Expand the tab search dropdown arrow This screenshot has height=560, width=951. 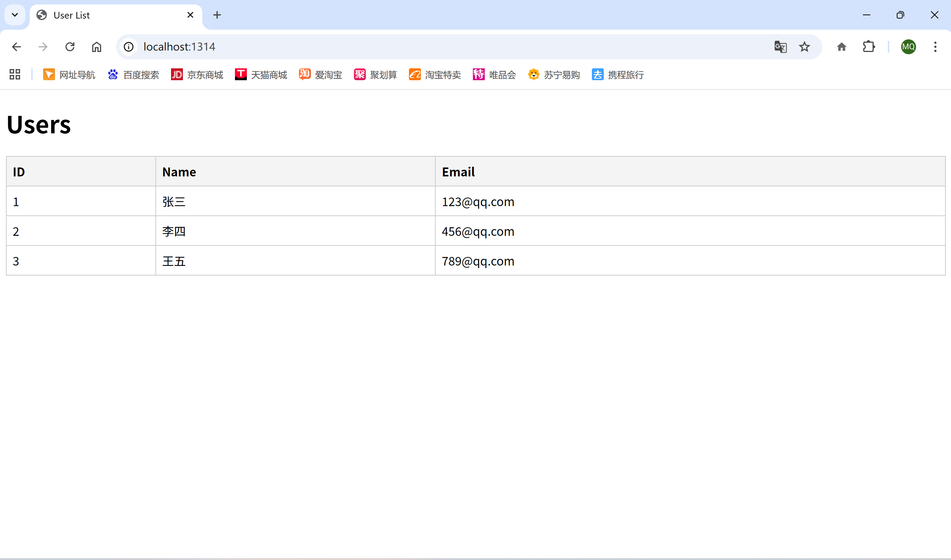15,15
